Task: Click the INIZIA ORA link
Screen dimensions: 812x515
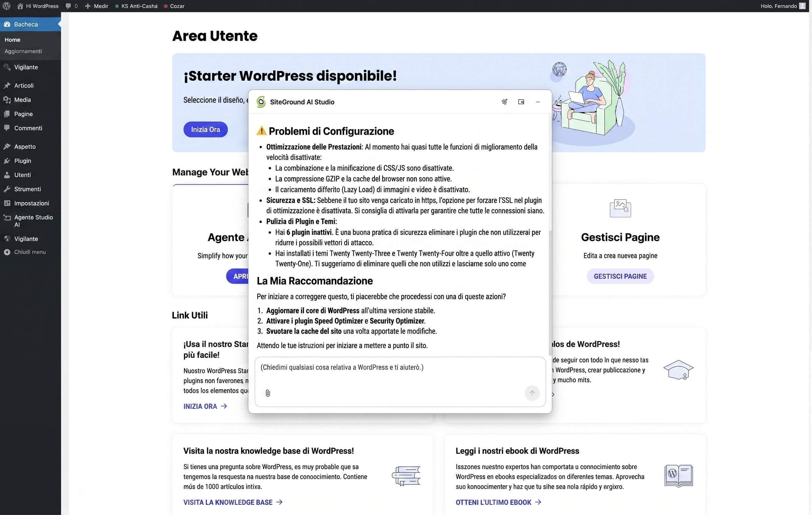Action: [205, 406]
